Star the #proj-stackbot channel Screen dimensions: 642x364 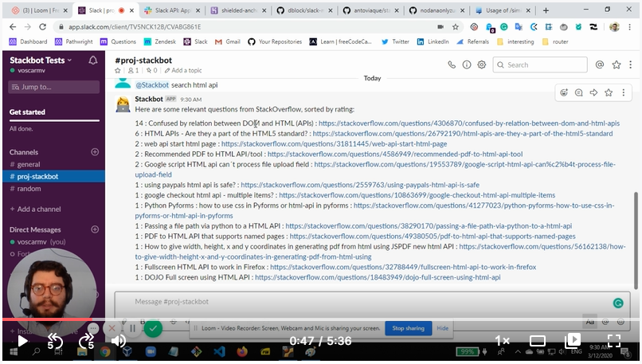(x=118, y=70)
